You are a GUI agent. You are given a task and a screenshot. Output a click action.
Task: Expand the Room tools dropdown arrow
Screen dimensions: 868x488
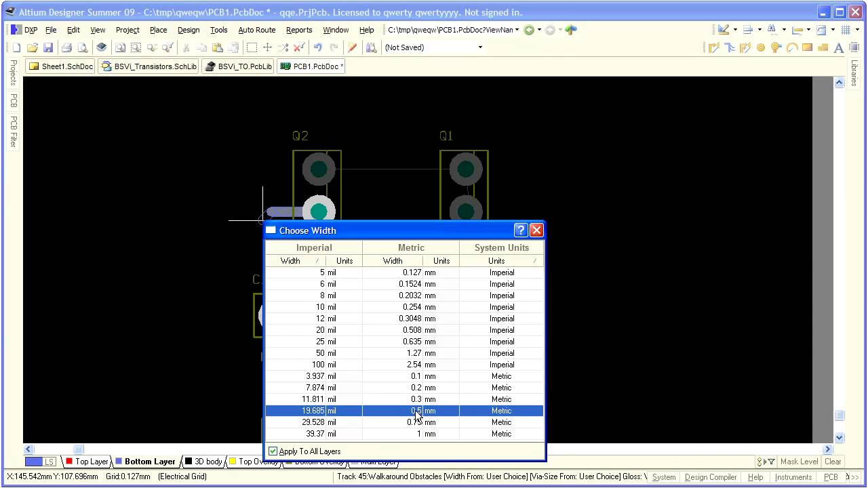833,30
